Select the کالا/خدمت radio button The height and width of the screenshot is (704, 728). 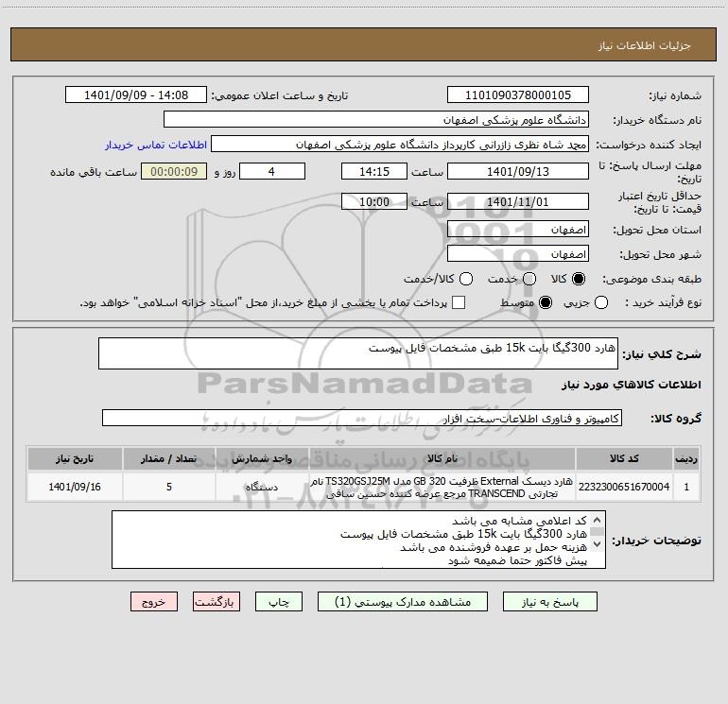tap(466, 279)
